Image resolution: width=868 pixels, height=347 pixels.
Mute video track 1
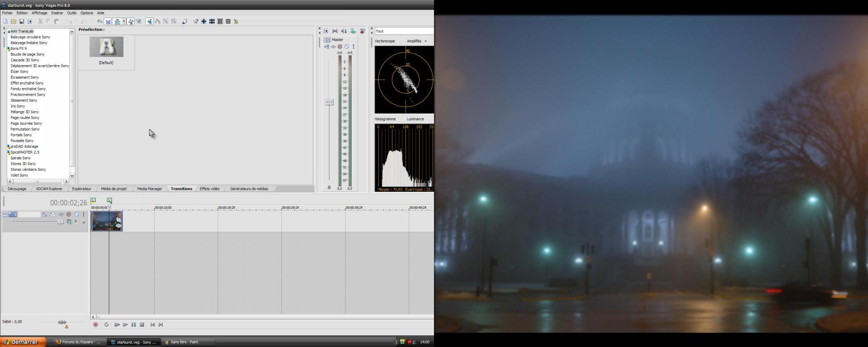point(76,215)
